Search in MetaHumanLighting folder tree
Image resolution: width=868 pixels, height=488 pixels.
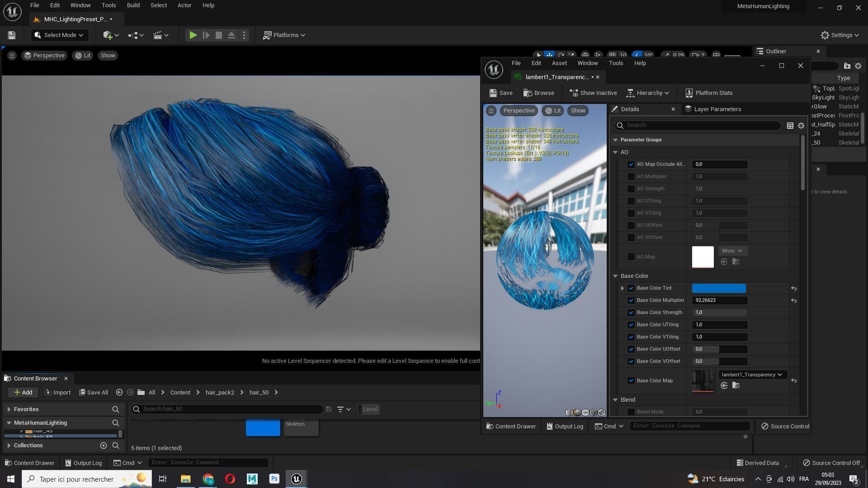(x=116, y=423)
